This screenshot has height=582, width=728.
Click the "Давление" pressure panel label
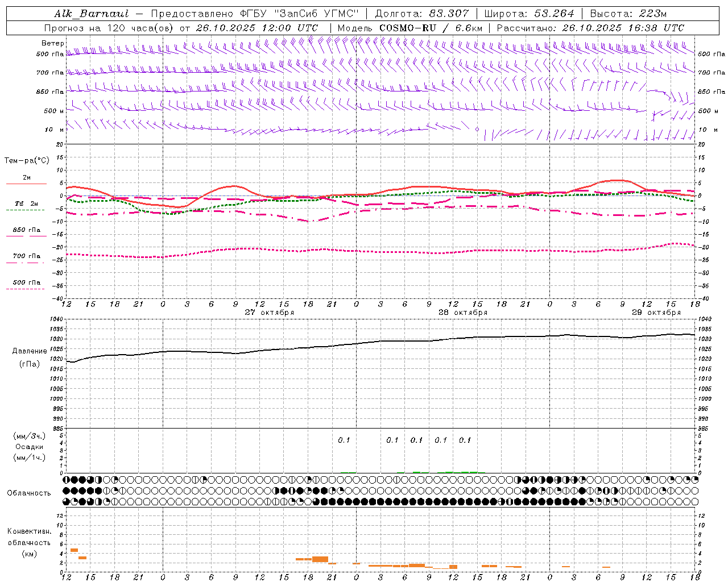[x=30, y=351]
